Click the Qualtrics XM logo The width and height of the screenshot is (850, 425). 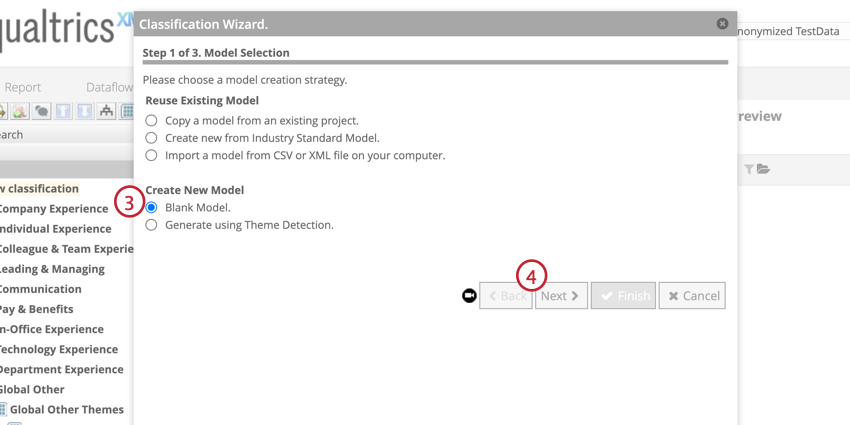pos(65,30)
